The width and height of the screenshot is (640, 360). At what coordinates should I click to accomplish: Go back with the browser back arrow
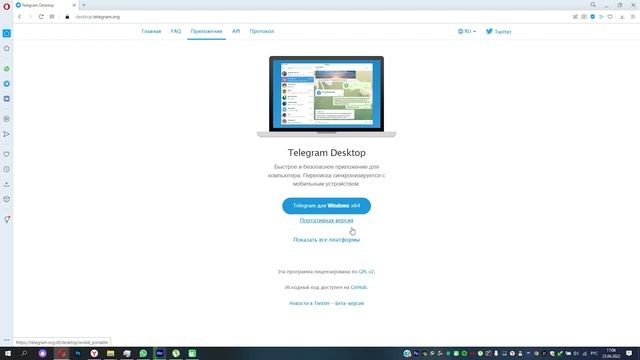click(x=19, y=17)
